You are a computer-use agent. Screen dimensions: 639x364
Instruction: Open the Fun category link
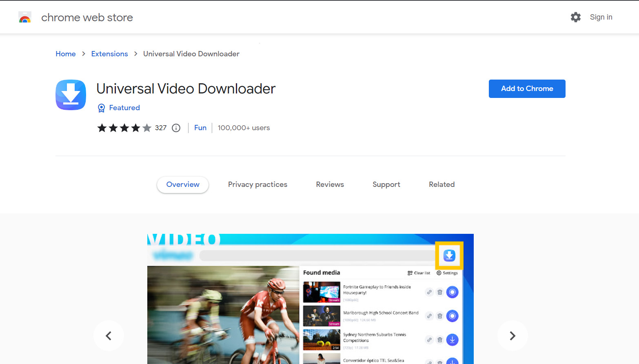pyautogui.click(x=200, y=128)
